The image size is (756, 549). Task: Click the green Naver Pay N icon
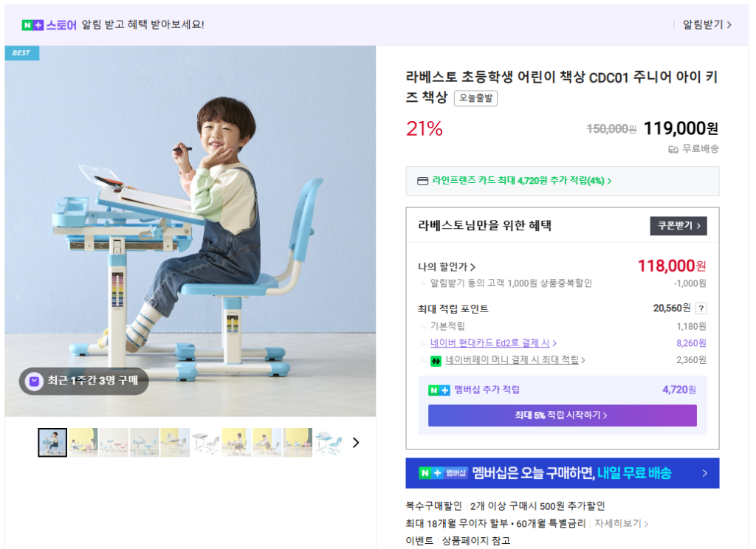tap(436, 361)
